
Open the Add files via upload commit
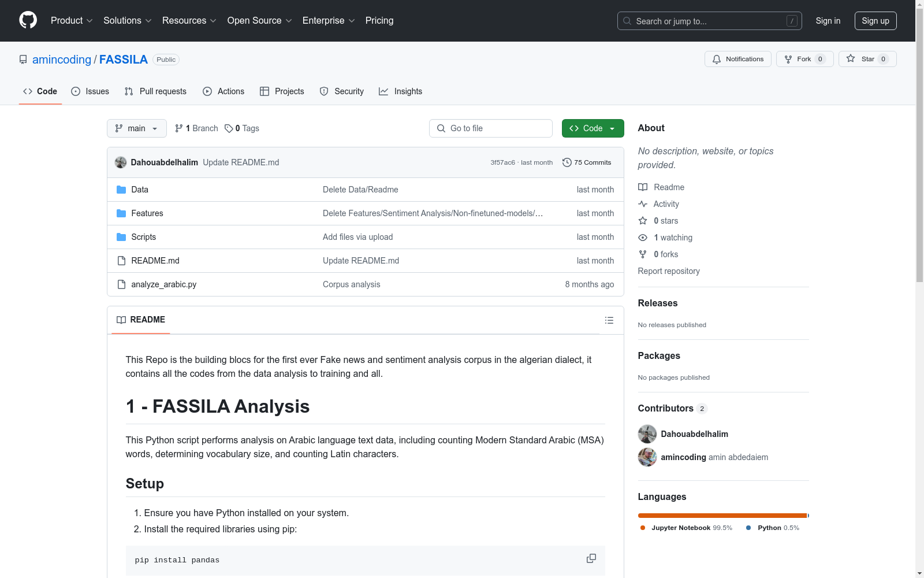[x=358, y=237]
